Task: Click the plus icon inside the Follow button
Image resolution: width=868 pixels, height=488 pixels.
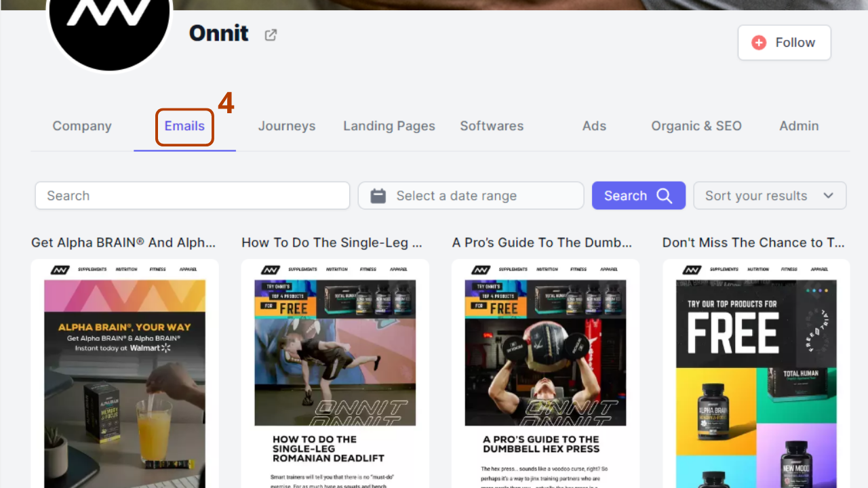Action: [x=759, y=42]
